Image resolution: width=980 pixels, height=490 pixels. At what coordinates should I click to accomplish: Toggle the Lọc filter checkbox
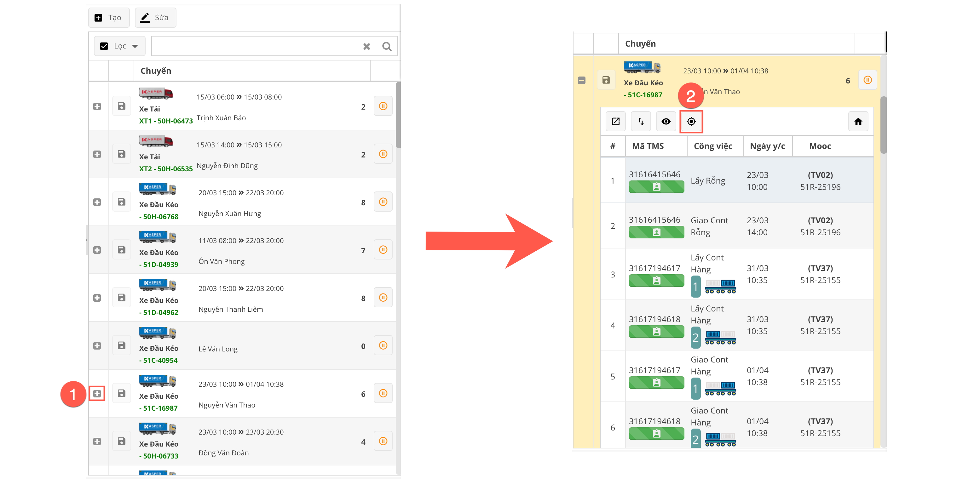point(104,46)
